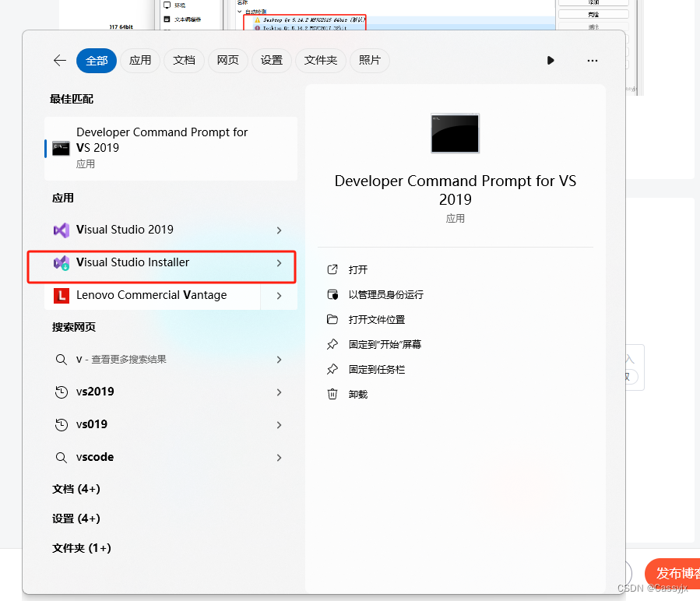The image size is (700, 601).
Task: Click the Visual Studio Installer icon
Action: click(x=62, y=263)
